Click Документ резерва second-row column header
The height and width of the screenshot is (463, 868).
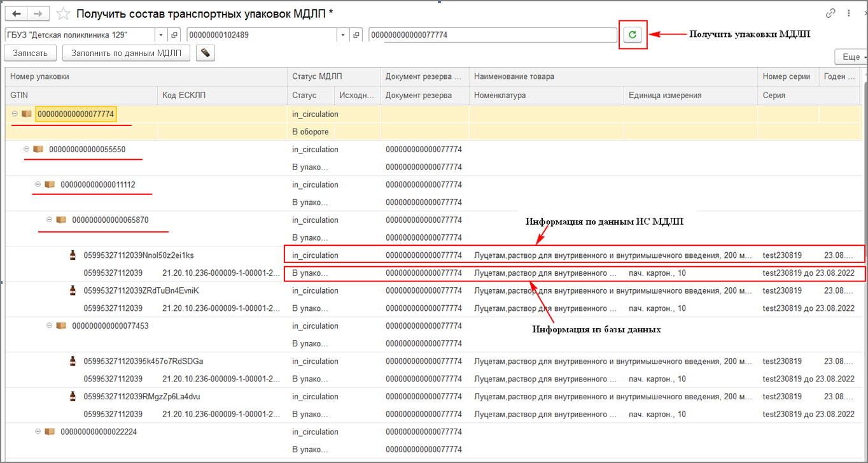click(425, 96)
